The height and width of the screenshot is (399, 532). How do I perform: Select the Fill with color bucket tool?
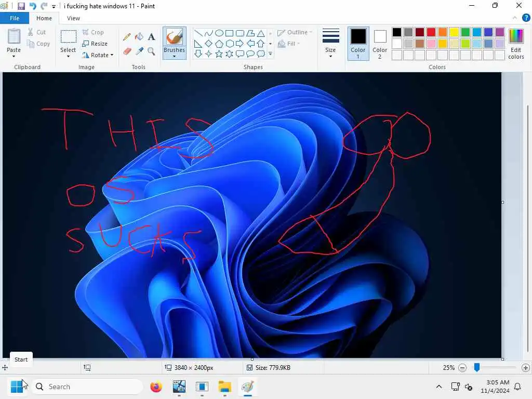139,37
